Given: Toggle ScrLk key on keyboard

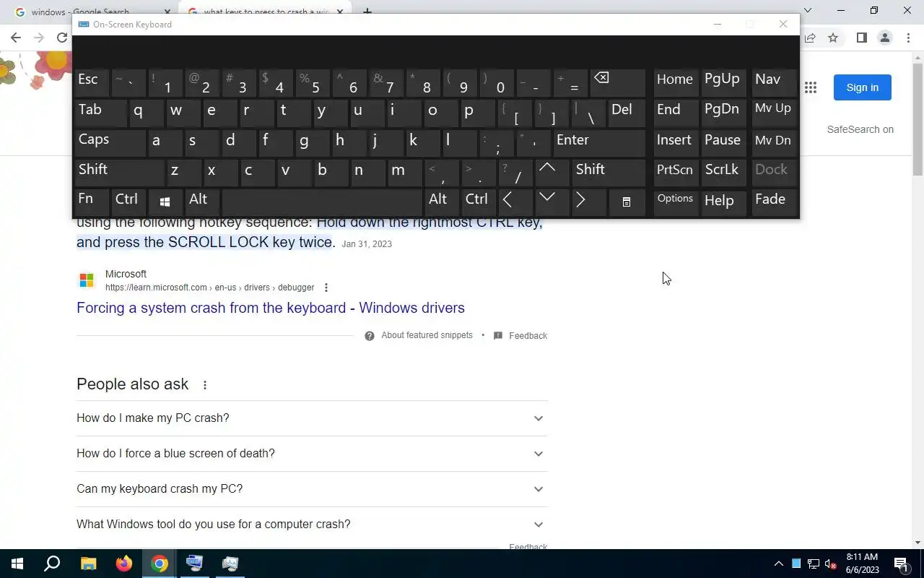Looking at the screenshot, I should (x=723, y=172).
